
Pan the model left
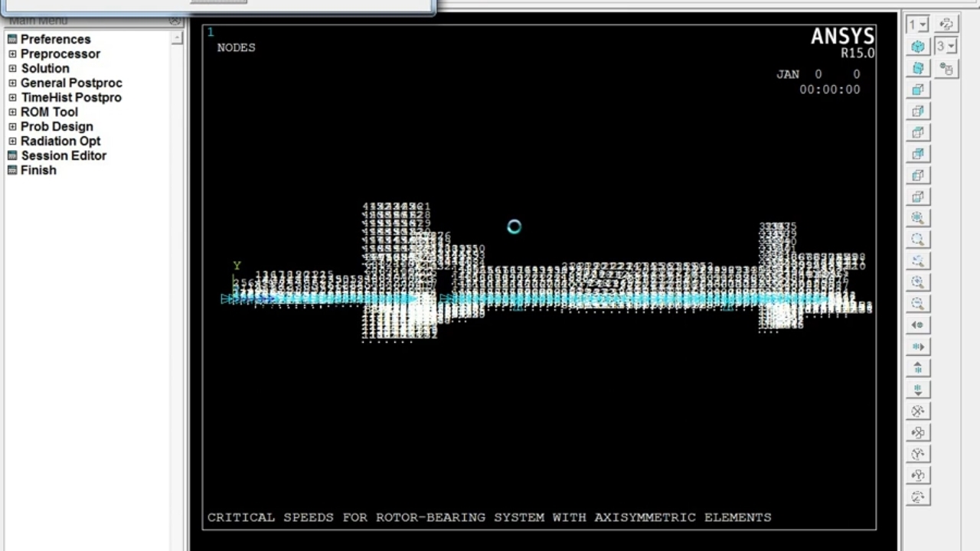pyautogui.click(x=918, y=325)
